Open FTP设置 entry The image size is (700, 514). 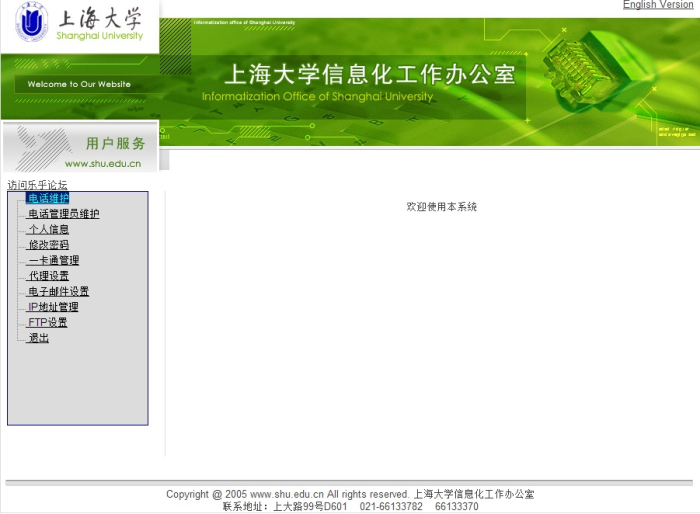click(47, 322)
